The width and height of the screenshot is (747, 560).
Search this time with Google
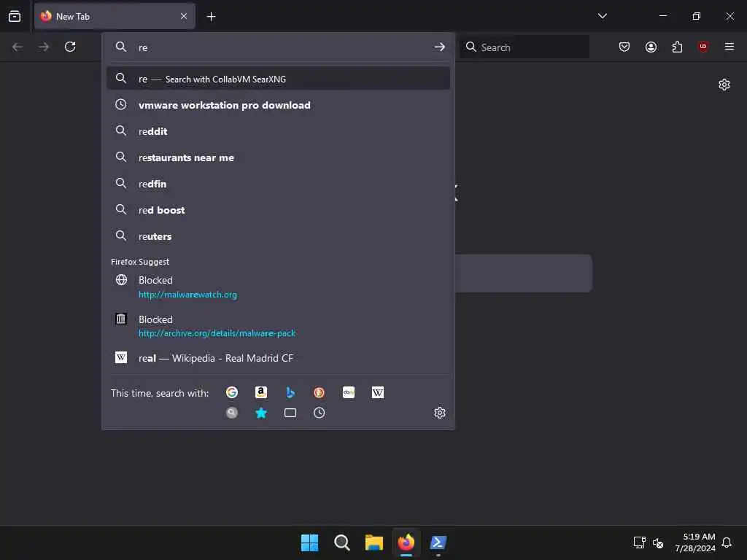[232, 392]
